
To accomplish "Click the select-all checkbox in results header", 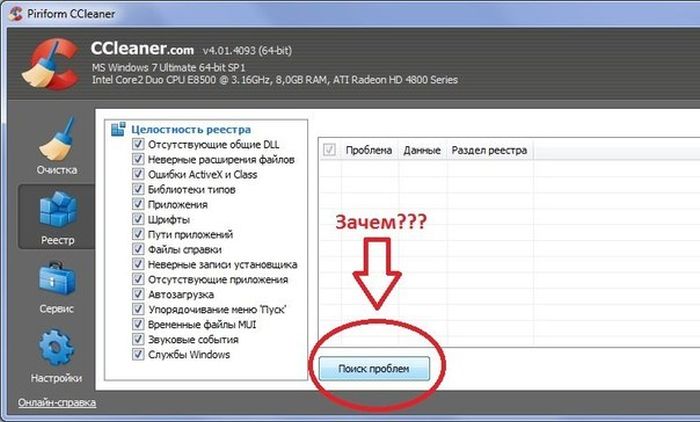I will [329, 151].
